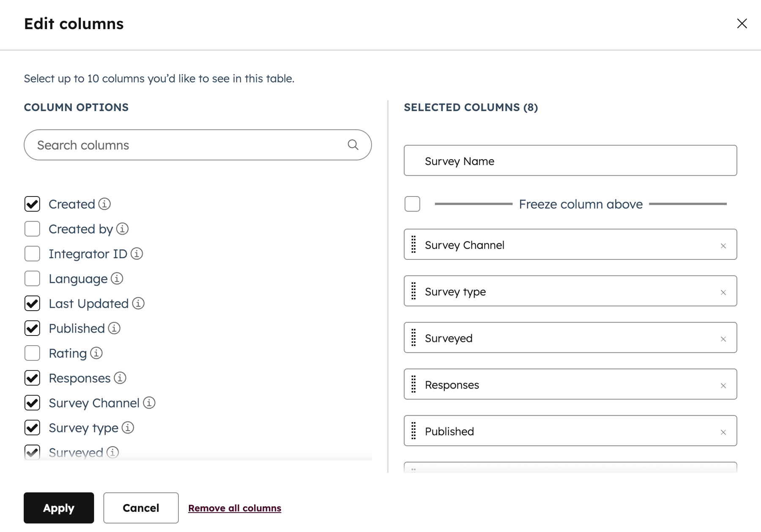Click the Cancel button
This screenshot has height=532, width=761.
[141, 508]
